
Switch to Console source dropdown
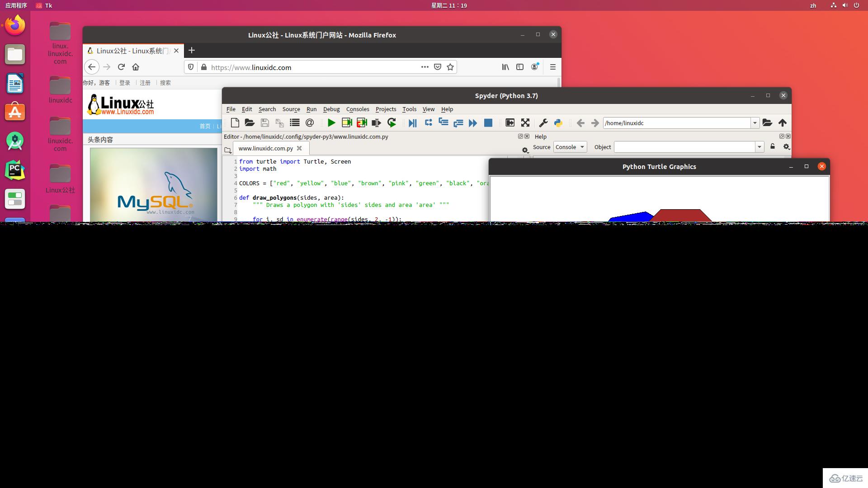(569, 146)
